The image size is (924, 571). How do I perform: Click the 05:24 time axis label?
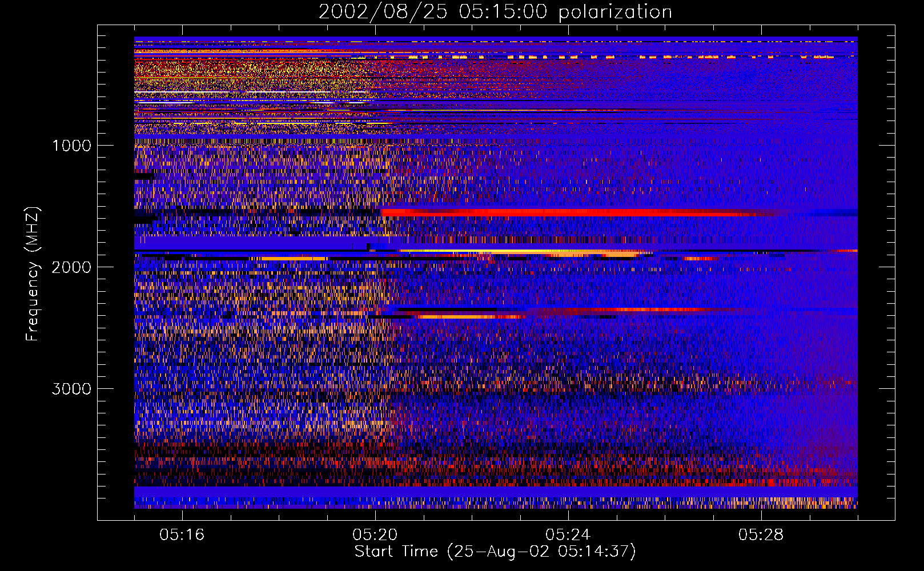tap(568, 534)
